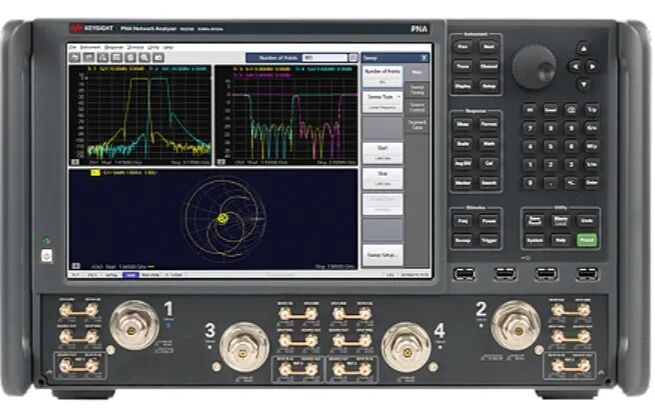Image resolution: width=655 pixels, height=415 pixels.
Task: Tap the number 5 keypad key
Action: point(551,146)
